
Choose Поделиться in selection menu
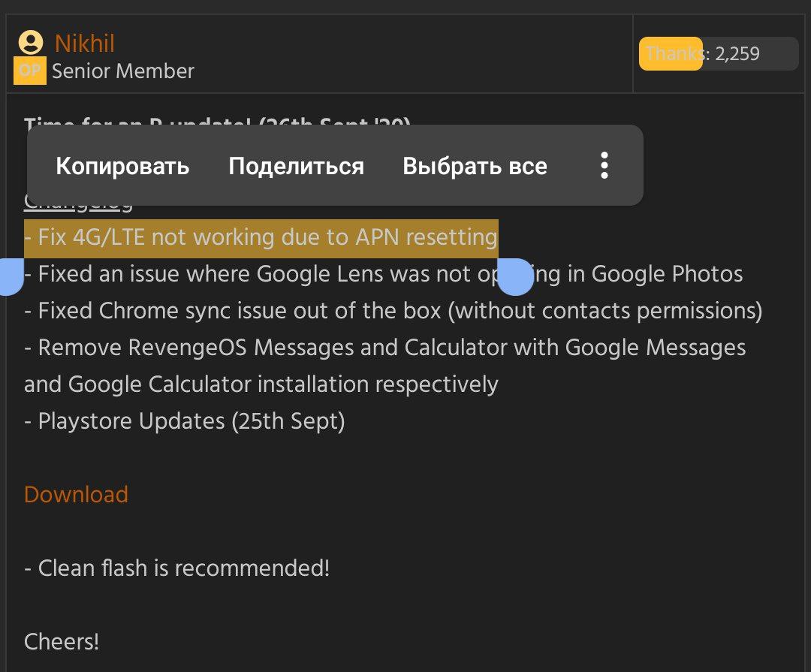297,166
